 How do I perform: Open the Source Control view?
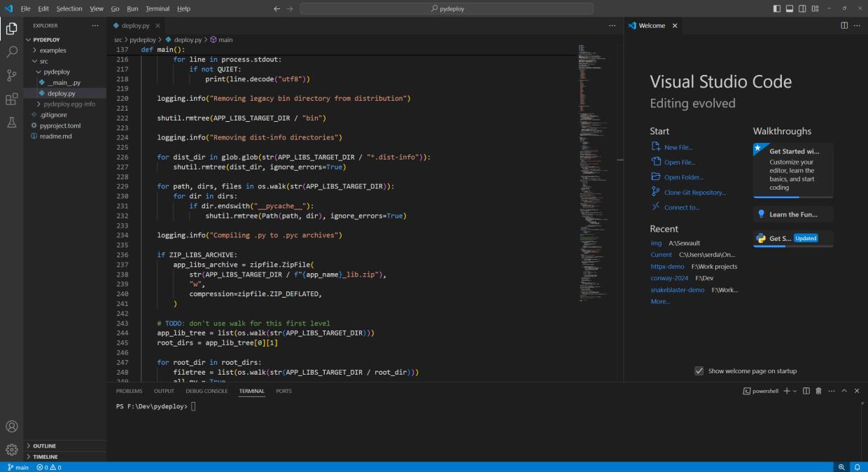coord(12,76)
